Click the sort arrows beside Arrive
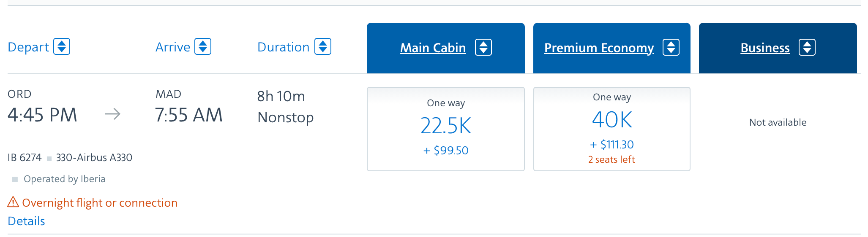This screenshot has height=237, width=868. pyautogui.click(x=203, y=46)
